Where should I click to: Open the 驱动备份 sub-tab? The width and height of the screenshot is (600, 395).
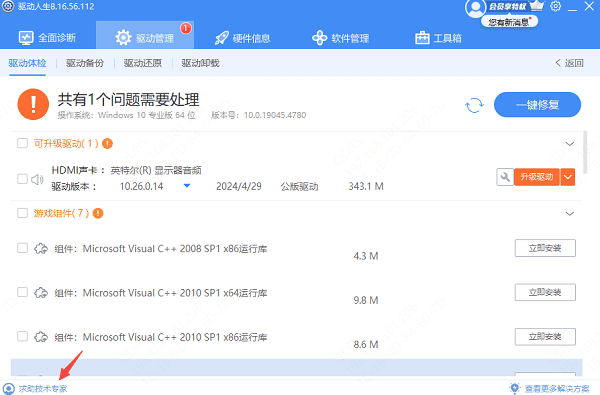coord(85,63)
